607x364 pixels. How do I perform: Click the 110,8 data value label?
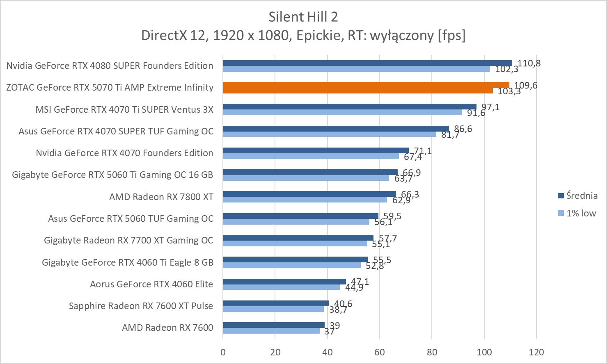(529, 63)
